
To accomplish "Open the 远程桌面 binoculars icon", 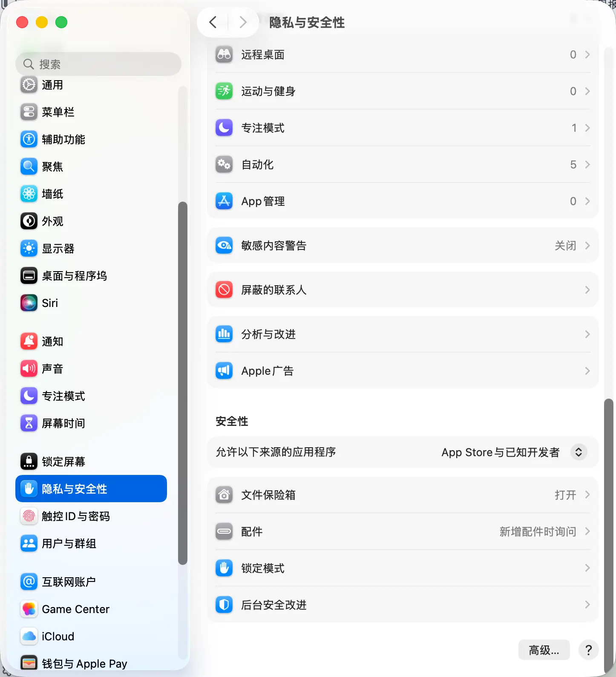I will [x=224, y=55].
